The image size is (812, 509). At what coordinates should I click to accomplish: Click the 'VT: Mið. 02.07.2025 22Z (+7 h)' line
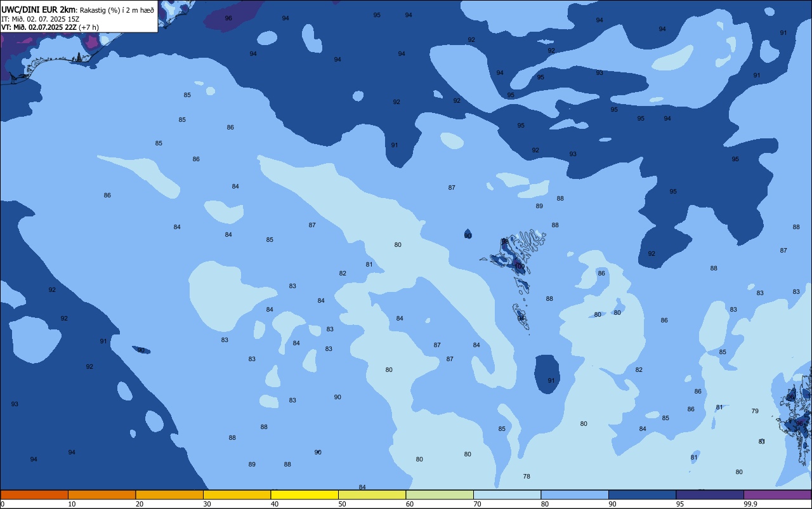click(49, 27)
